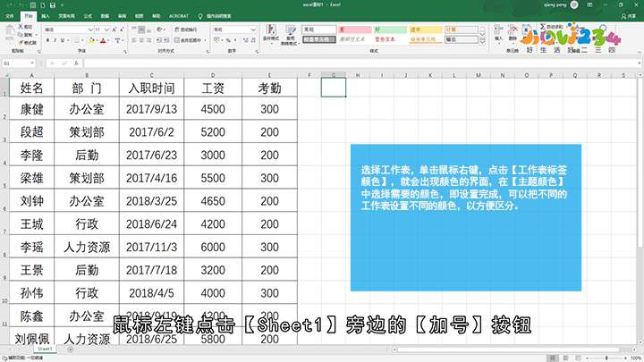Image resolution: width=644 pixels, height=362 pixels.
Task: Click the accounting number format icon
Action: point(216,40)
